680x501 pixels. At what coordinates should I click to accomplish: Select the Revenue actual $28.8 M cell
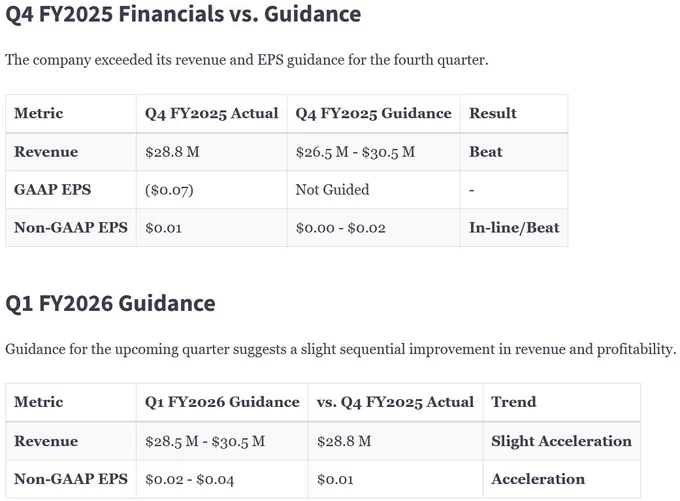(212, 152)
